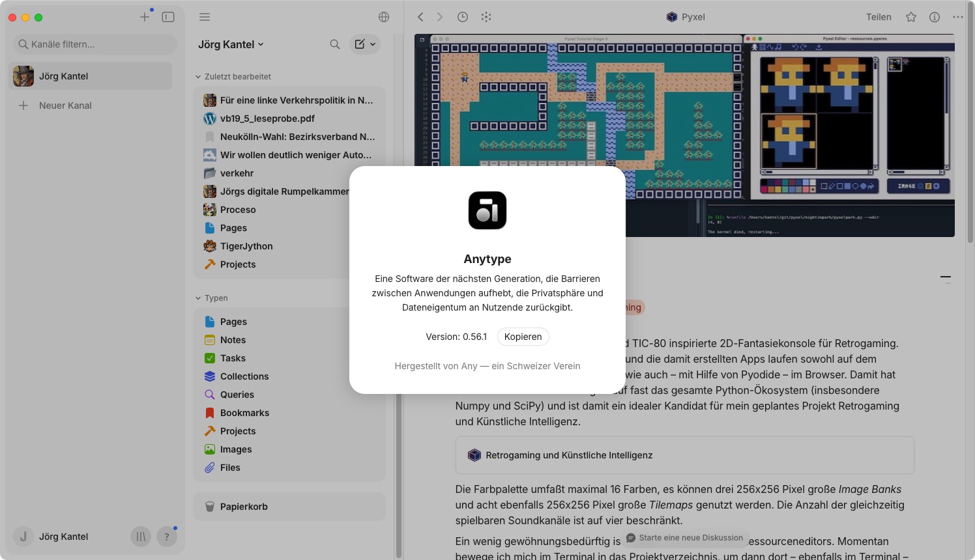Open dropdown arrow beside compose icon
Image resolution: width=975 pixels, height=560 pixels.
pyautogui.click(x=373, y=44)
